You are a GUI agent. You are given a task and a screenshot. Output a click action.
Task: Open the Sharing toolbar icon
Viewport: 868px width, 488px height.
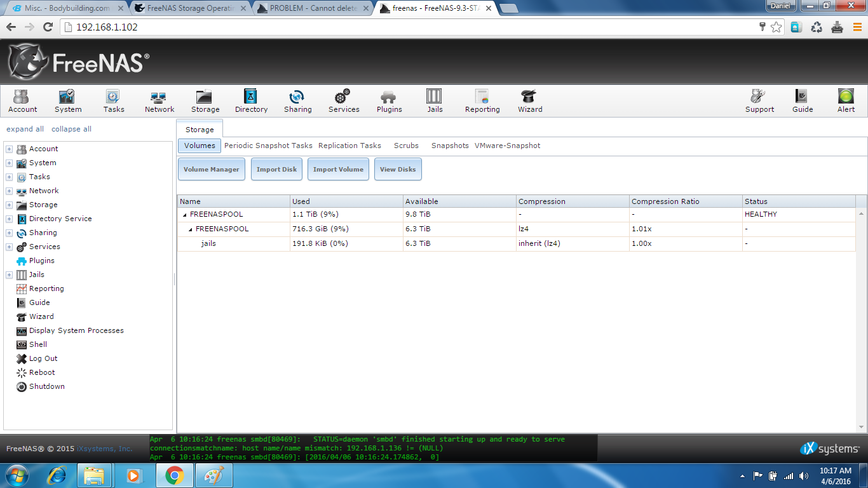click(x=297, y=101)
